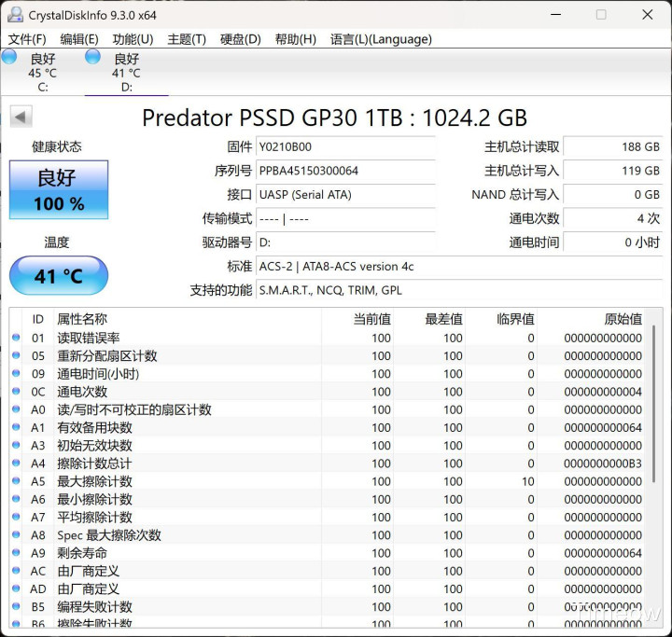Click the NAND 总计写入 0 GB value
This screenshot has height=637, width=672.
[x=613, y=195]
